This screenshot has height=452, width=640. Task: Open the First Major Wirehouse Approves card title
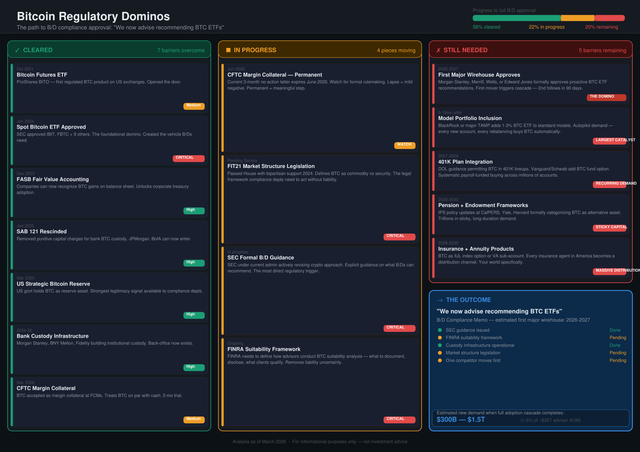click(479, 75)
